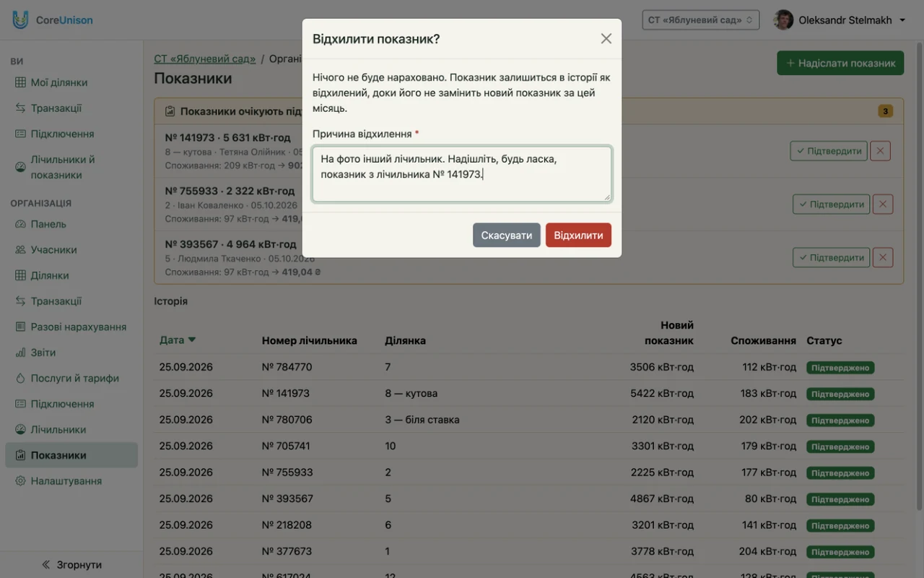Reject reading № 393567 with the X icon

coord(882,257)
